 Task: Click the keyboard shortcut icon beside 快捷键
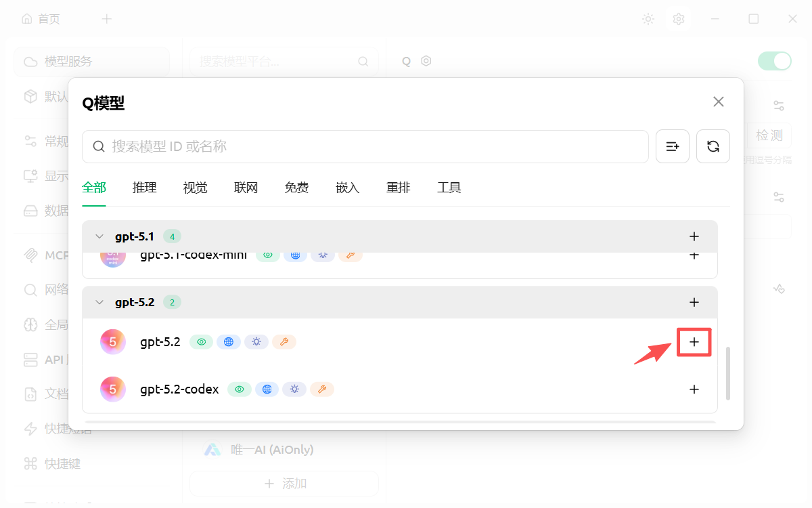[x=30, y=464]
